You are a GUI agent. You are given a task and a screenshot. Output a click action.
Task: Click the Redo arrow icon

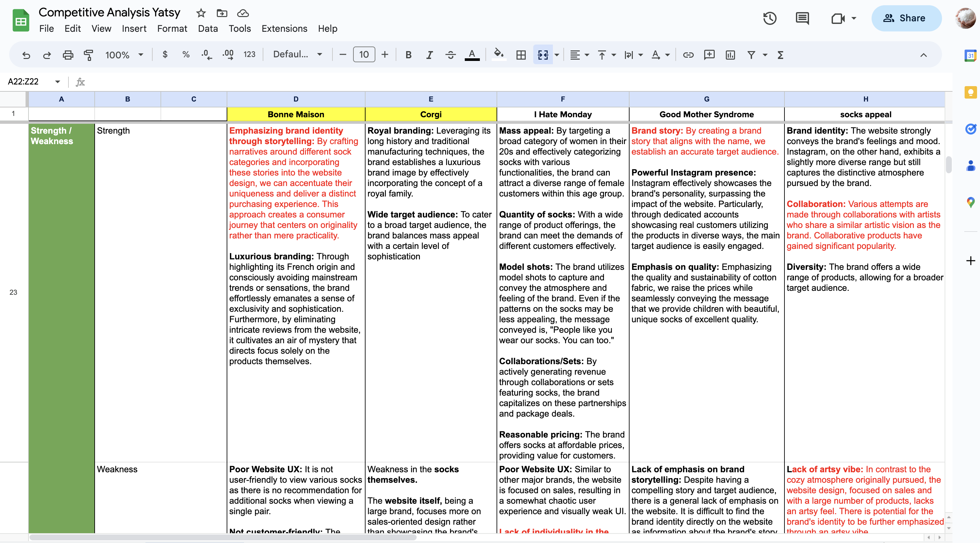tap(47, 55)
